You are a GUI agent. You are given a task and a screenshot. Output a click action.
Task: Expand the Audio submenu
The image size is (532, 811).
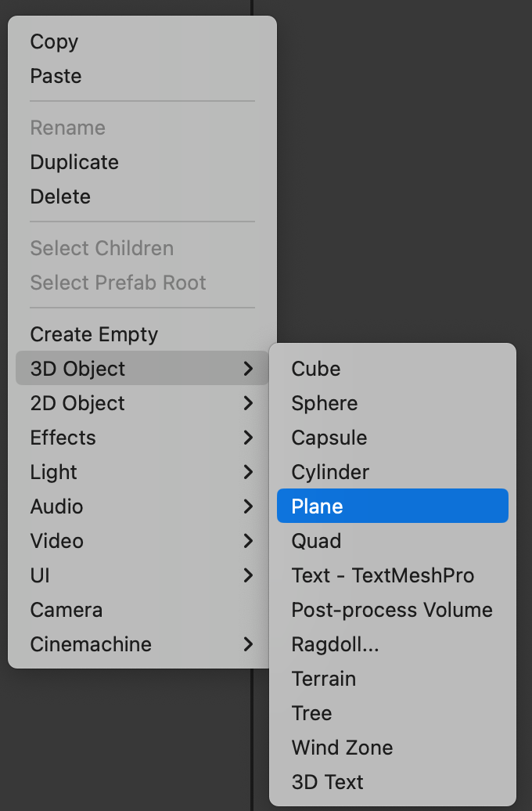[x=142, y=506]
